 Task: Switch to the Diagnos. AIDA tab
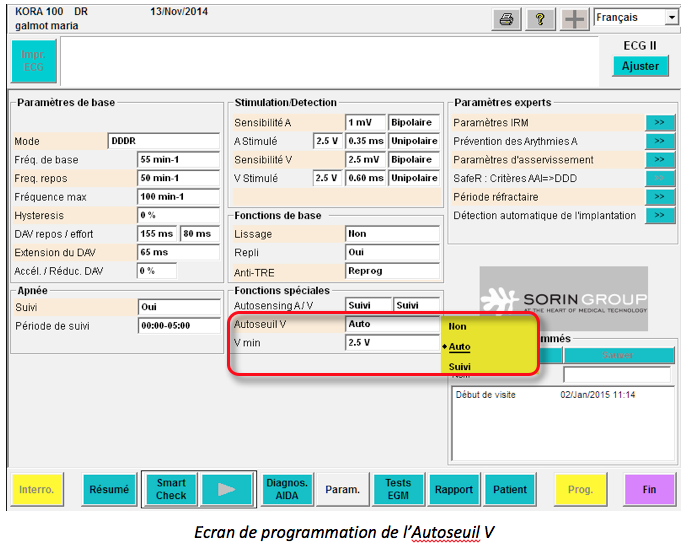(x=287, y=490)
